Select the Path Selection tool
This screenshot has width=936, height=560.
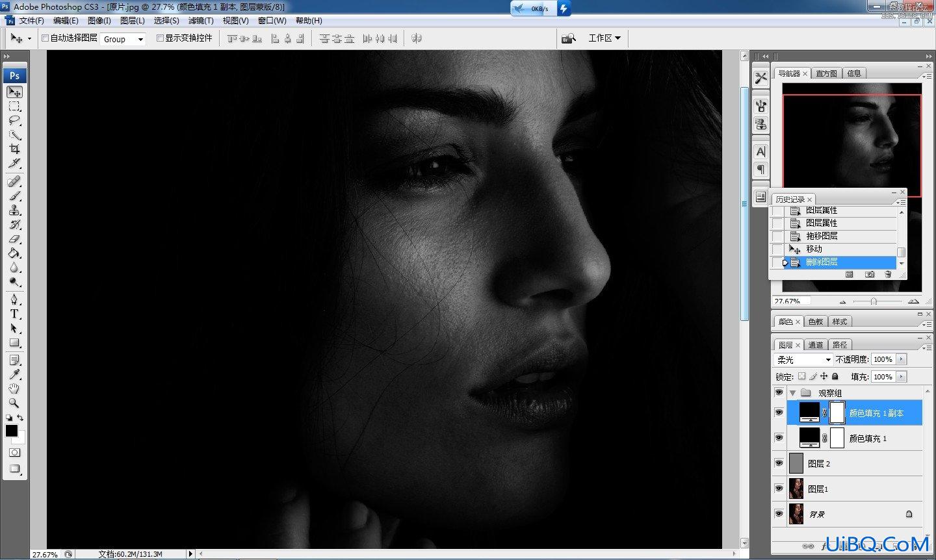[x=14, y=328]
